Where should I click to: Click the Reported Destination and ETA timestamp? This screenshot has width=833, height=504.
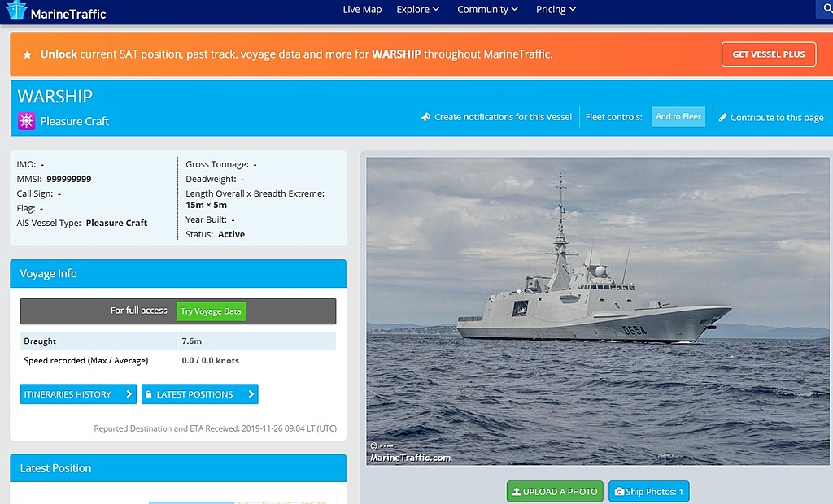215,428
